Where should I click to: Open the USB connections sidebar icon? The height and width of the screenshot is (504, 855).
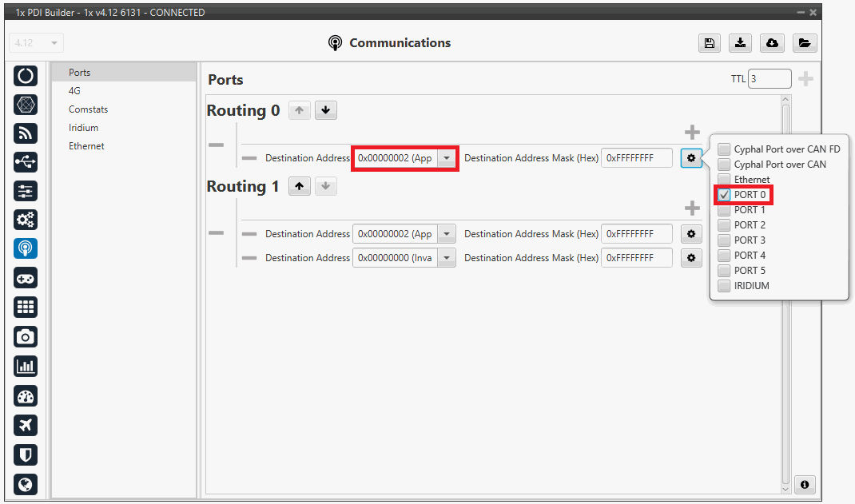[x=26, y=162]
